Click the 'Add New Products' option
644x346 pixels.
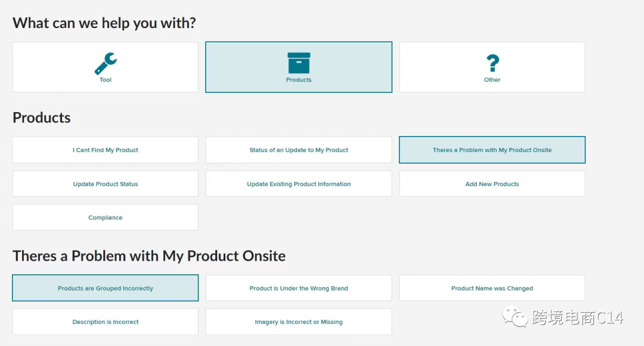pyautogui.click(x=492, y=184)
